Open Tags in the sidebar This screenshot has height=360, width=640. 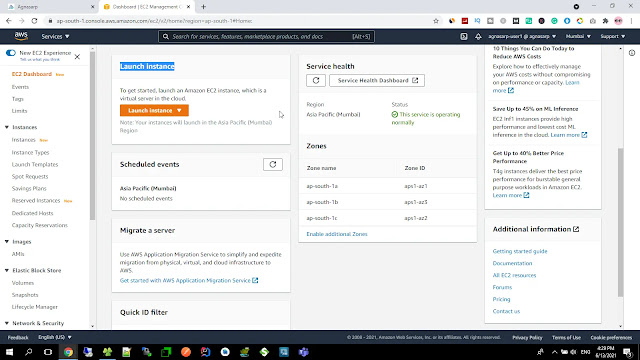click(18, 99)
